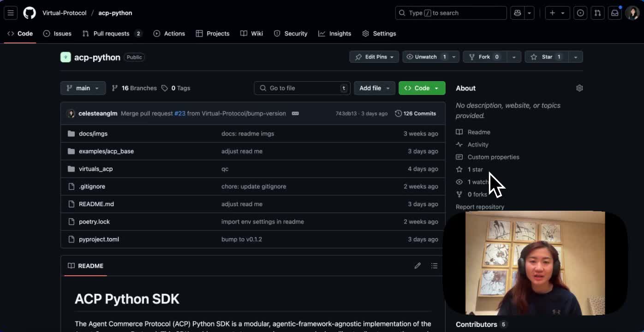
Task: Open the examples/acp_base folder
Action: pos(106,151)
